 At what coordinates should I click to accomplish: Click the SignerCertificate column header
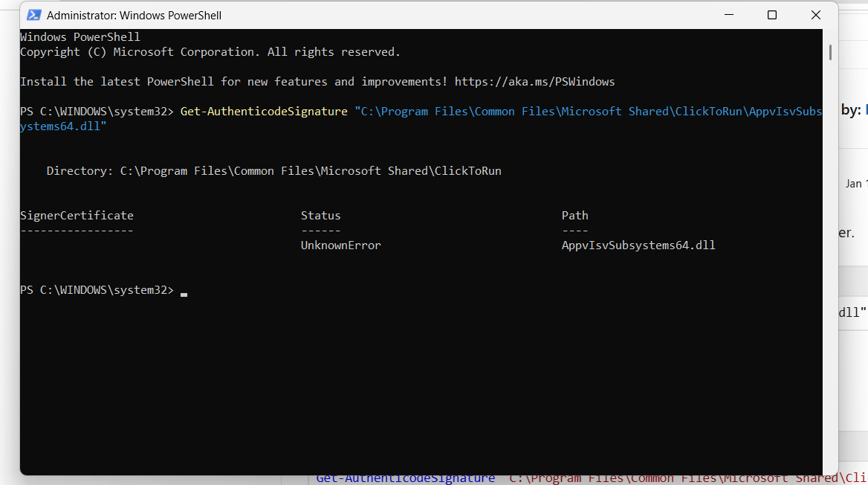pyautogui.click(x=77, y=215)
